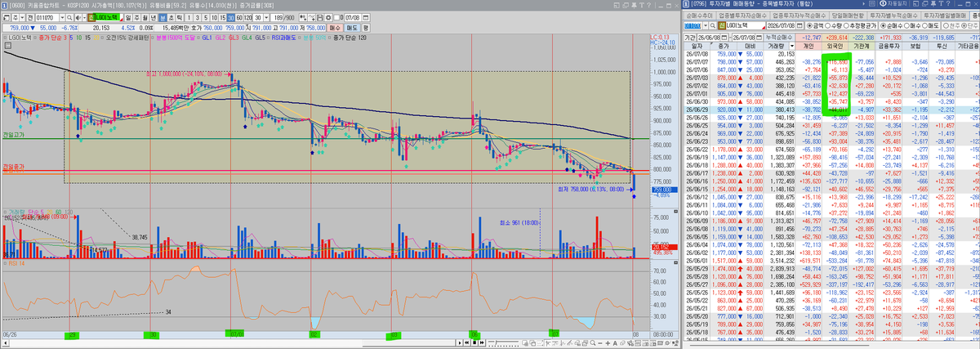
Task: Open calendar for start date 26/06/08
Action: [x=724, y=38]
